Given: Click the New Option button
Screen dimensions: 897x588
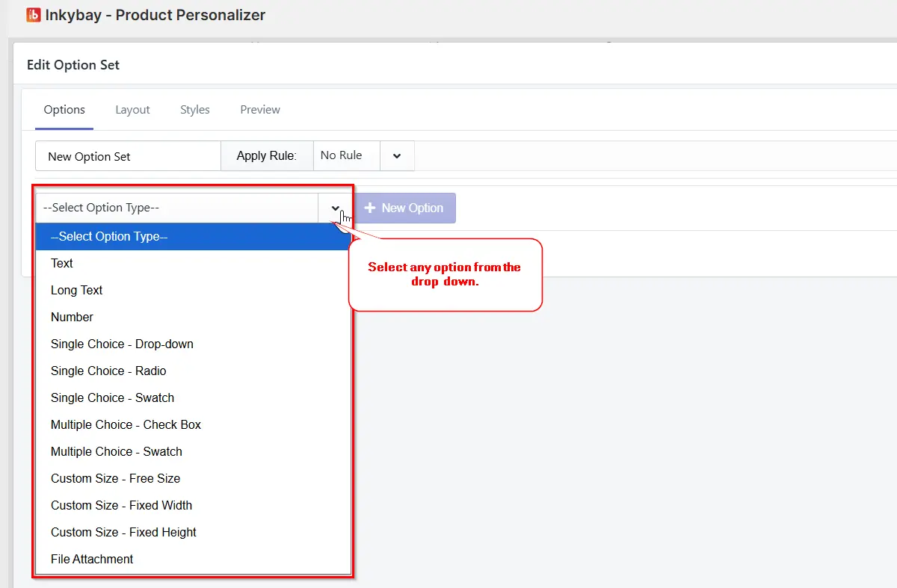Looking at the screenshot, I should point(404,208).
